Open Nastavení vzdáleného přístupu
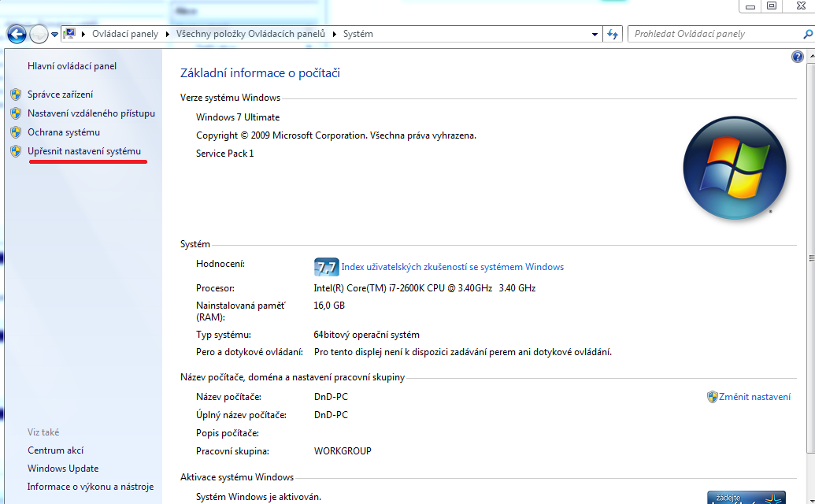 click(x=91, y=113)
